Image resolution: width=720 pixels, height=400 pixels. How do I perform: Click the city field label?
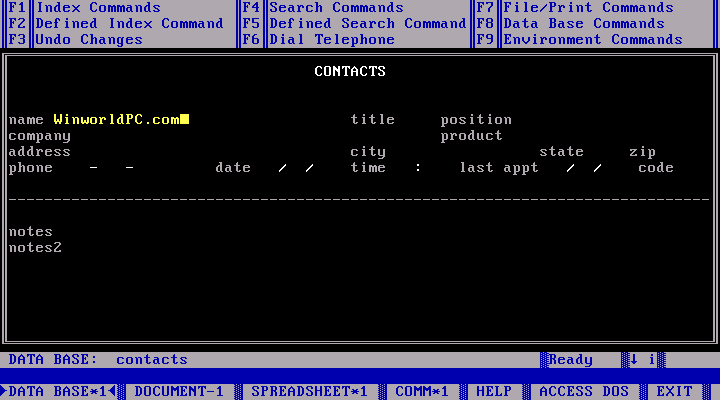coord(368,152)
